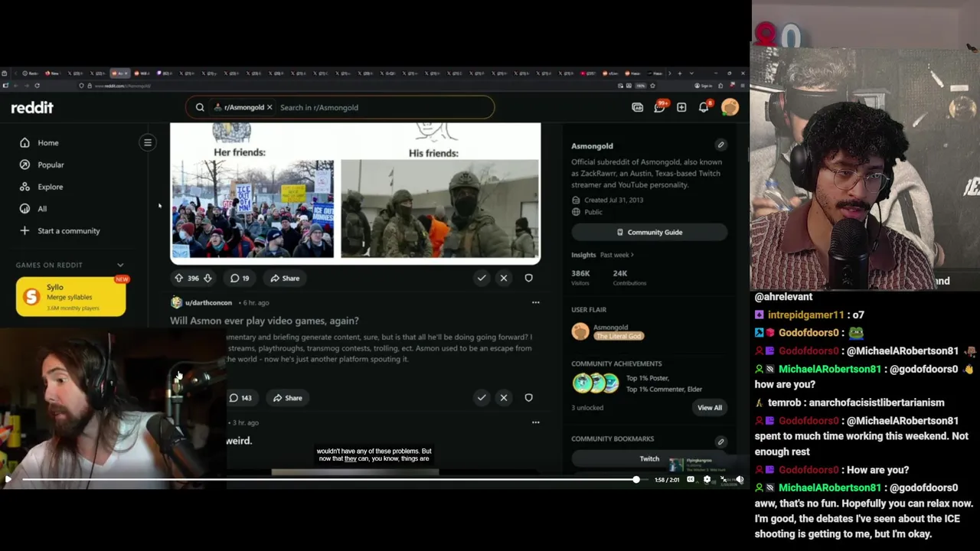The height and width of the screenshot is (551, 980).
Task: Click Created Jul 31, 2013 text
Action: [x=613, y=200]
